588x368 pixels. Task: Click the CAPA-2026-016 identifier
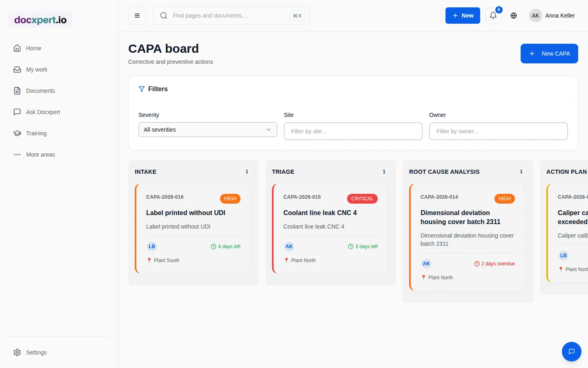165,197
